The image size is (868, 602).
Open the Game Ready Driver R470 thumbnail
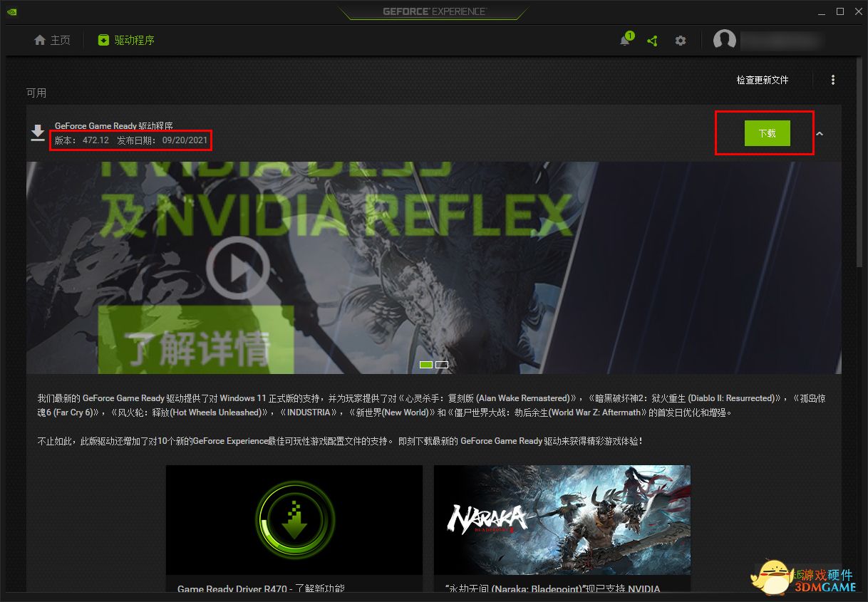(294, 520)
